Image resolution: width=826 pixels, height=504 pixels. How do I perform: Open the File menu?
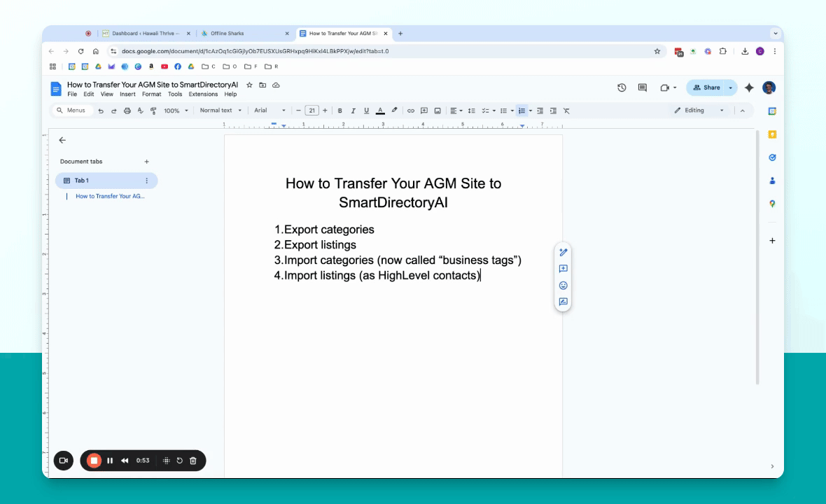72,94
